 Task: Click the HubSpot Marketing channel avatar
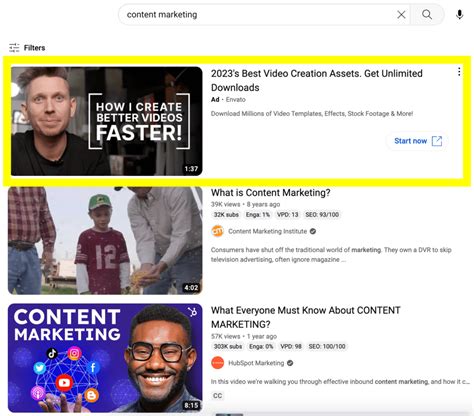pyautogui.click(x=218, y=363)
